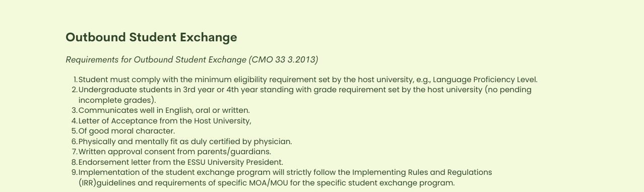Click the Outbound Student Exchange heading
The width and height of the screenshot is (644, 192).
[151, 37]
